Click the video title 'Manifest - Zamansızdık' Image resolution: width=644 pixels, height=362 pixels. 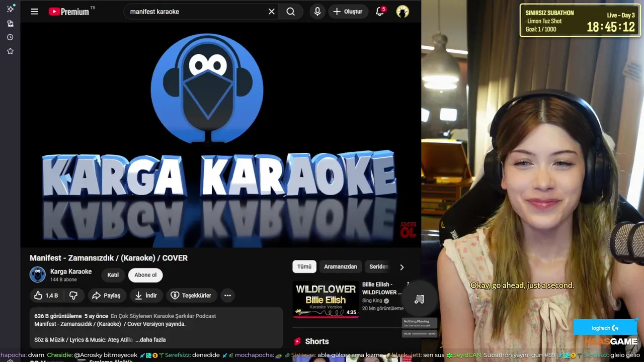click(108, 258)
